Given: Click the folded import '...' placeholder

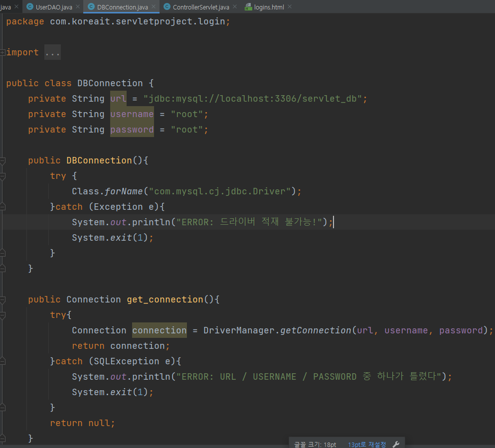Looking at the screenshot, I should 52,52.
